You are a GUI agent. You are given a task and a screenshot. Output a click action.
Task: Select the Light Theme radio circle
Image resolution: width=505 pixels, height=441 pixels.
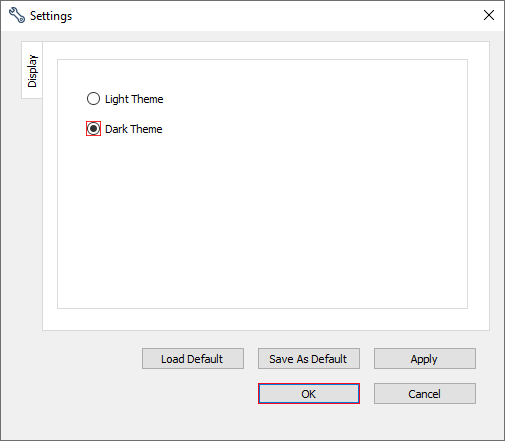(x=93, y=99)
